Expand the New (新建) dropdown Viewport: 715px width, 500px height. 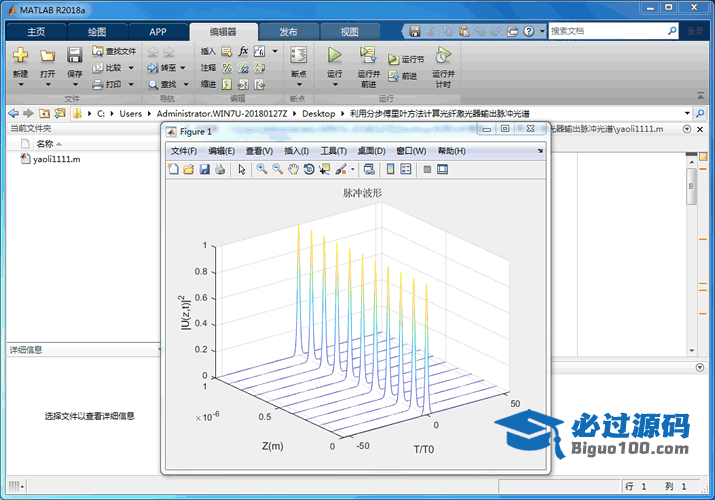click(20, 84)
